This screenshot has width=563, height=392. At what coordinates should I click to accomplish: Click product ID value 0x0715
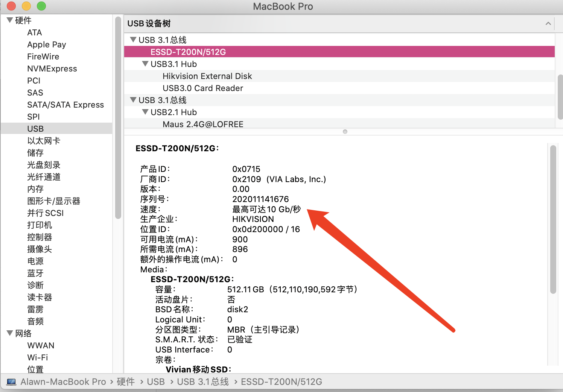[x=246, y=169]
